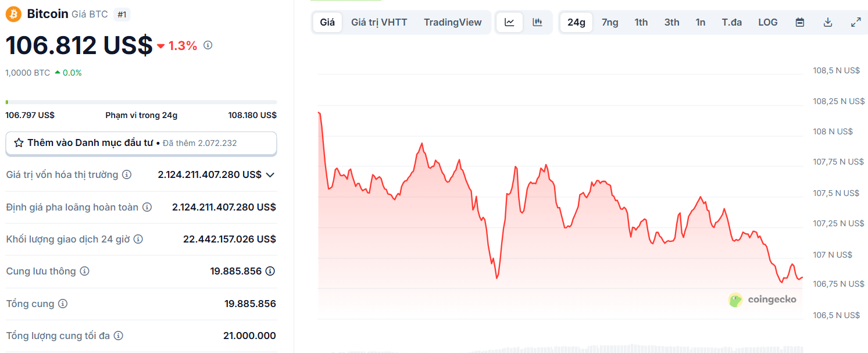Select the Giá trị VHTT tab
Viewport: 868px width, 353px height.
pos(379,22)
